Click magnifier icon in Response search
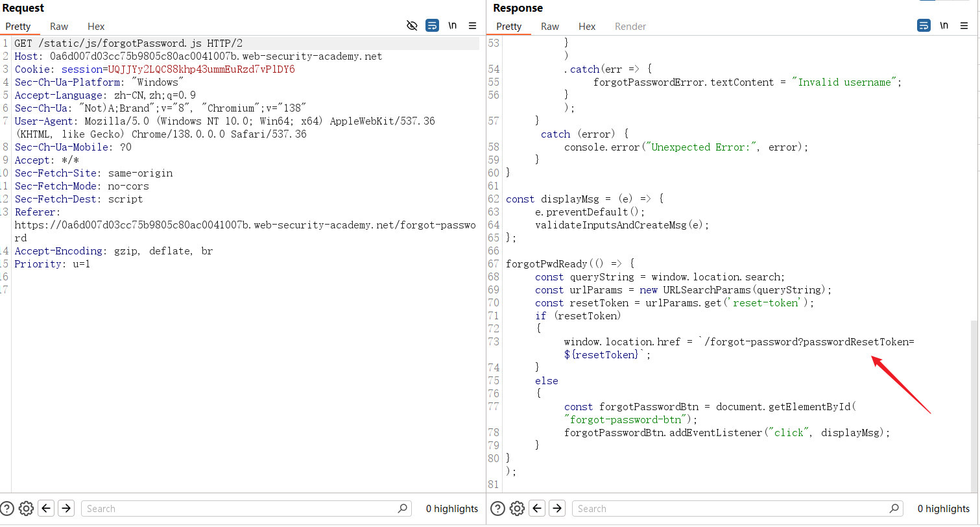980x527 pixels. tap(894, 509)
